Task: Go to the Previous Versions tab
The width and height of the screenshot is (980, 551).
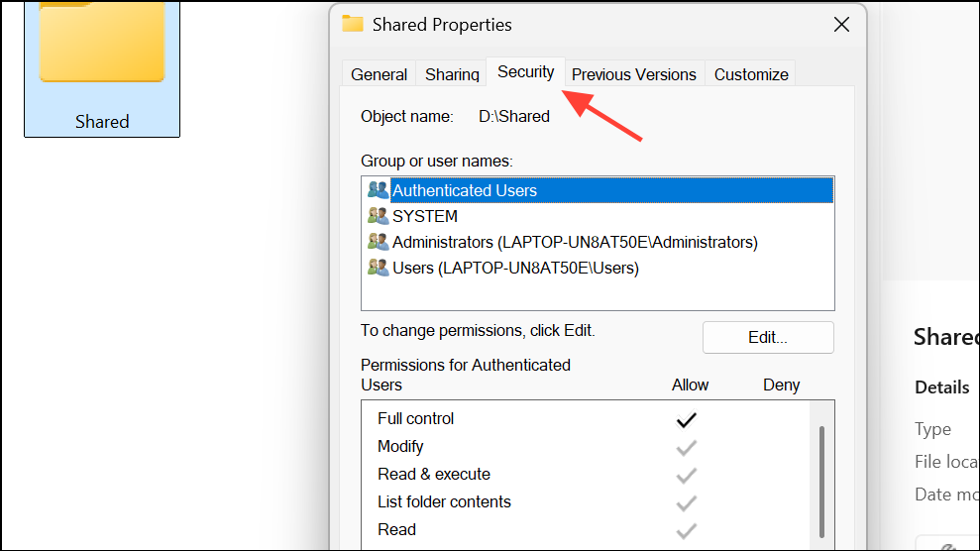Action: coord(634,74)
